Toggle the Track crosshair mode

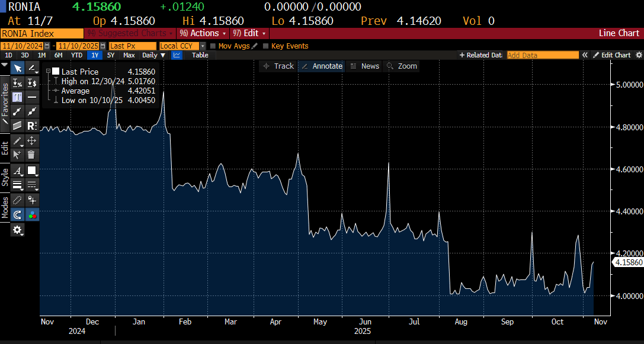[x=278, y=66]
